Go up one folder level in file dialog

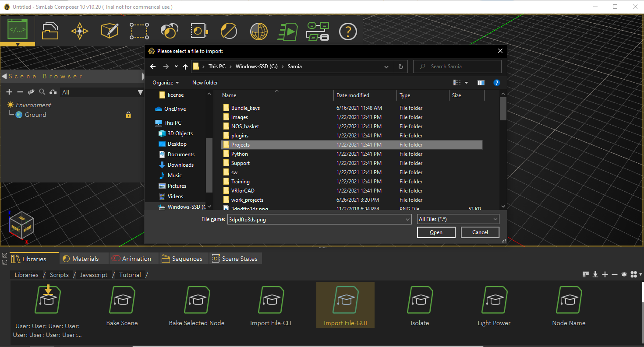coord(185,67)
